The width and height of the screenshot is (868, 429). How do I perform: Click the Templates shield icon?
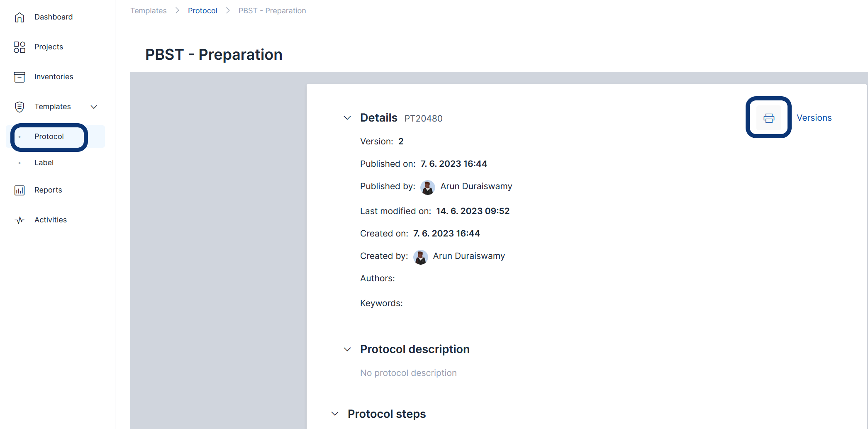click(x=20, y=107)
